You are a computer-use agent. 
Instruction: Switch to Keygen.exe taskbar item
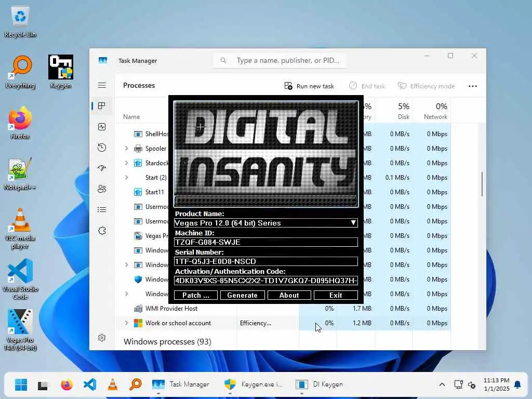tap(254, 384)
